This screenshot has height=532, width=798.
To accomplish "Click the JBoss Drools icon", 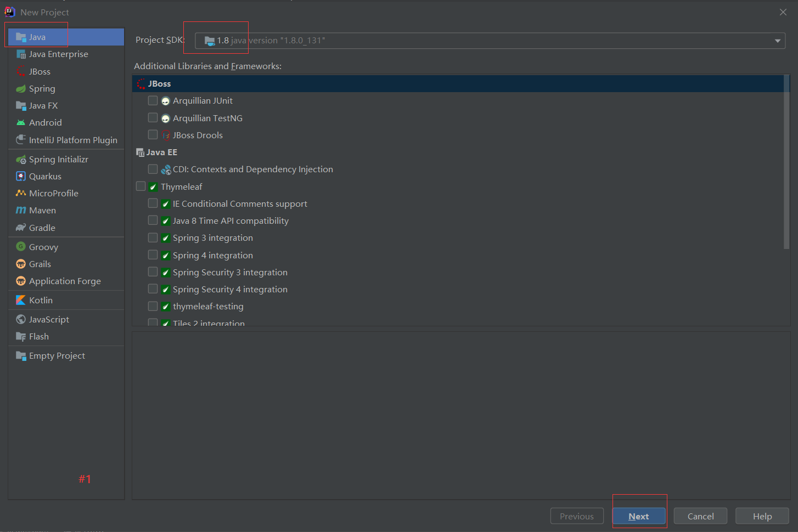I will [166, 135].
